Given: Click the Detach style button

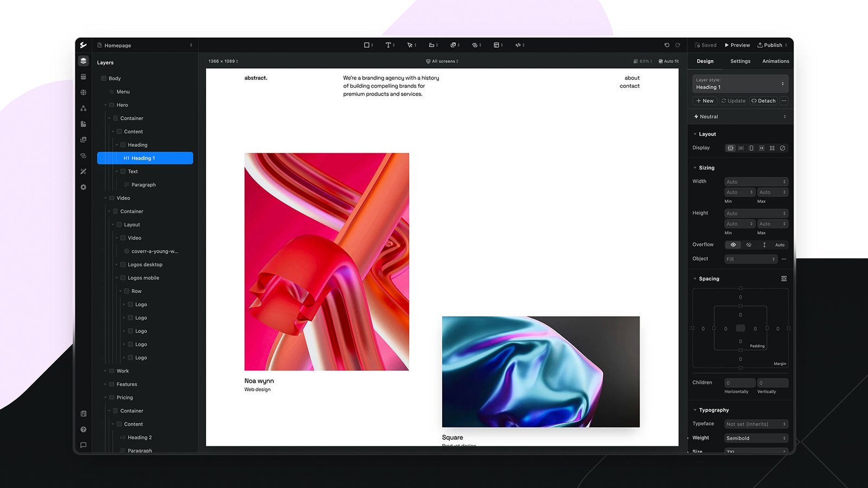Looking at the screenshot, I should tap(763, 101).
